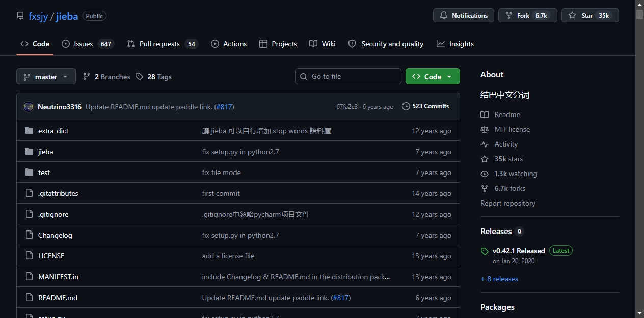Open the extra_dict folder

coord(53,131)
